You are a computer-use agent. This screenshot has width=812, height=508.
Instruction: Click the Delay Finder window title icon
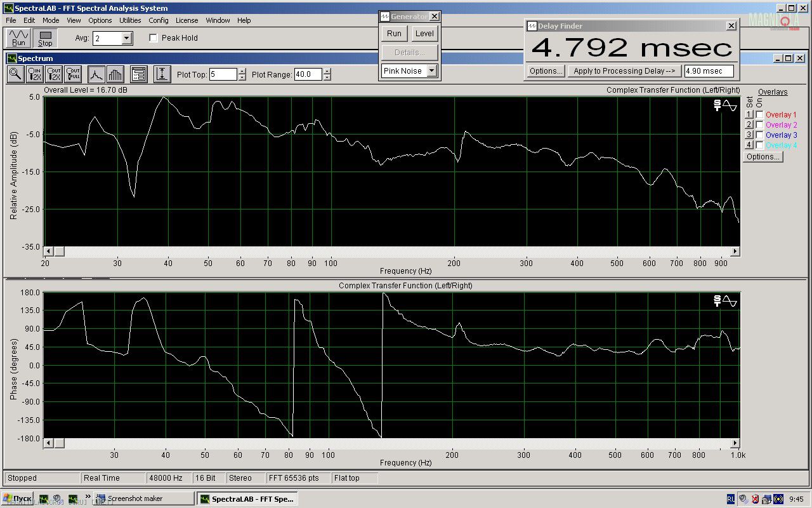tap(532, 26)
